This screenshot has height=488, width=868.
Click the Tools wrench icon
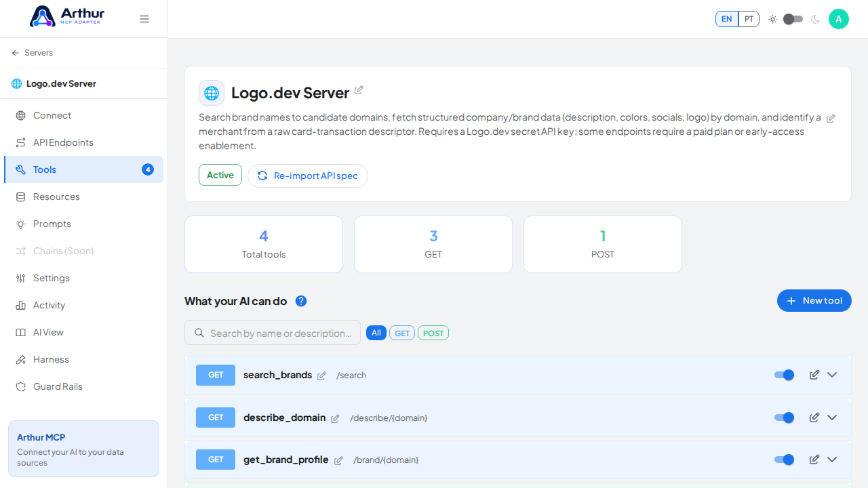(21, 169)
